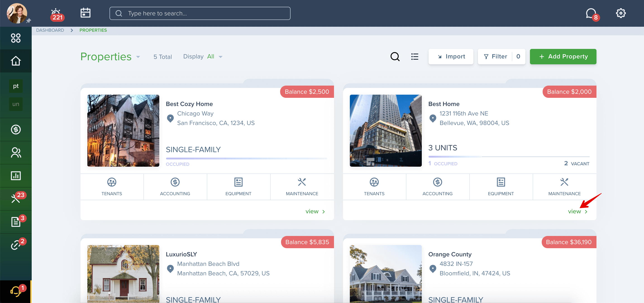
Task: Open the Orange County house thumbnail
Action: pyautogui.click(x=386, y=274)
